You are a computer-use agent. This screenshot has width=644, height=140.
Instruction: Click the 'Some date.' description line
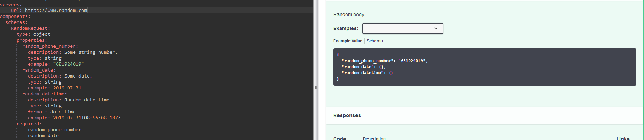[60, 76]
